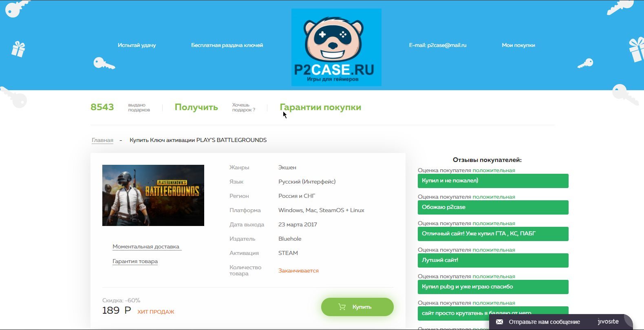Image resolution: width=644 pixels, height=330 pixels.
Task: Click breadcrumb text Купить Ключ активации PLAY'S BATTLEGROUNDS
Action: point(198,140)
